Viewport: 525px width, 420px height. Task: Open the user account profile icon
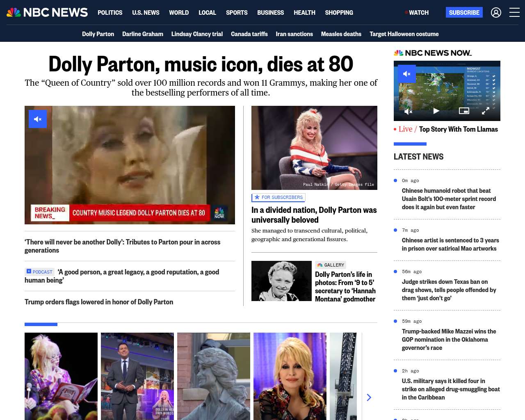[496, 13]
